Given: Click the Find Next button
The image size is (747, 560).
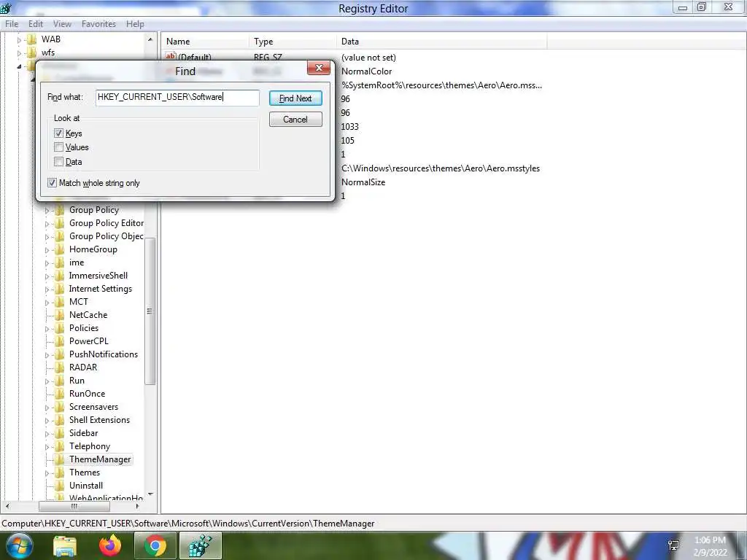Looking at the screenshot, I should [295, 98].
